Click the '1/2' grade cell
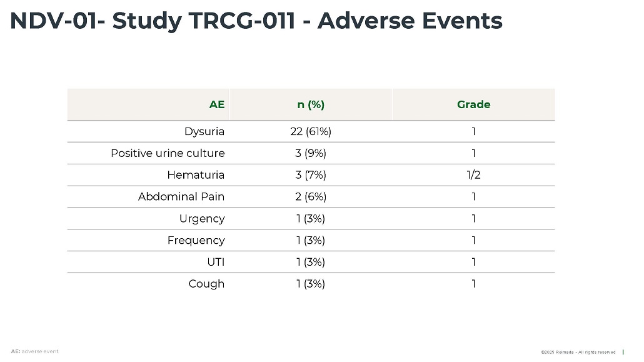The height and width of the screenshot is (362, 644). click(473, 175)
